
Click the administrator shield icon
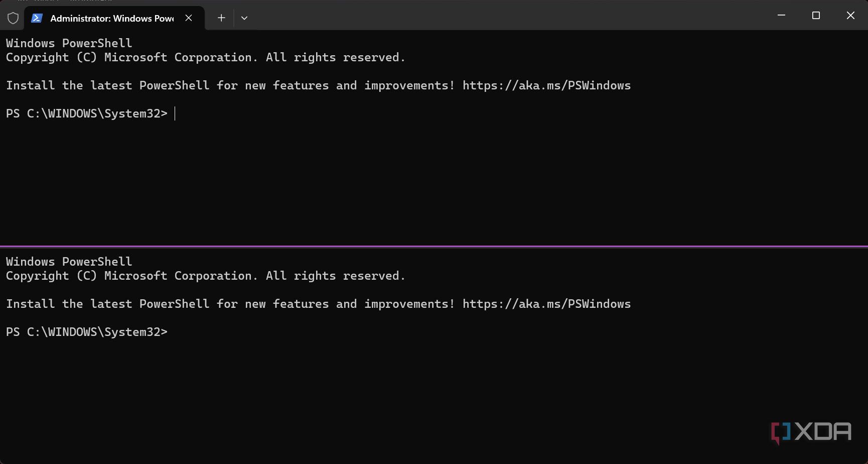[x=13, y=18]
